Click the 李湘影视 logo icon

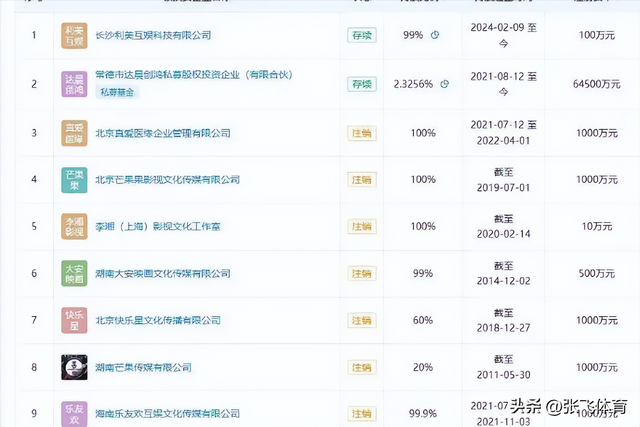click(x=74, y=226)
